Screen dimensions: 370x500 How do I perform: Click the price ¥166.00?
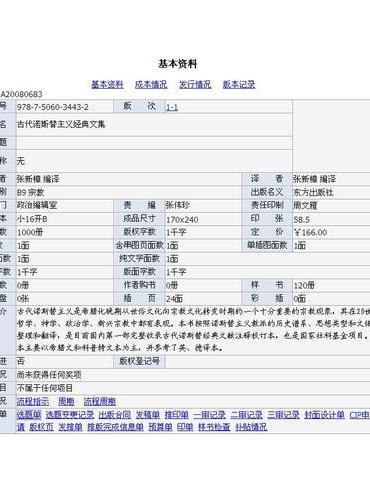pos(310,232)
